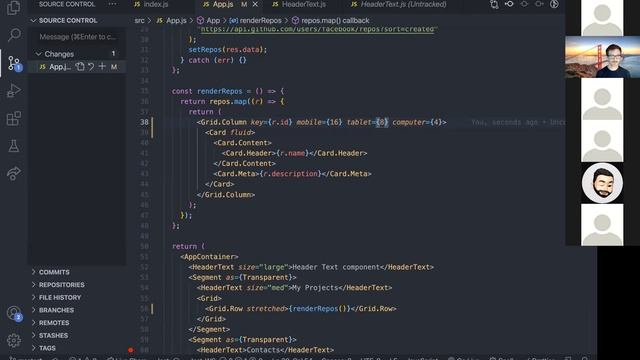Click the src breadcrumb
The image size is (640, 360).
tap(140, 20)
